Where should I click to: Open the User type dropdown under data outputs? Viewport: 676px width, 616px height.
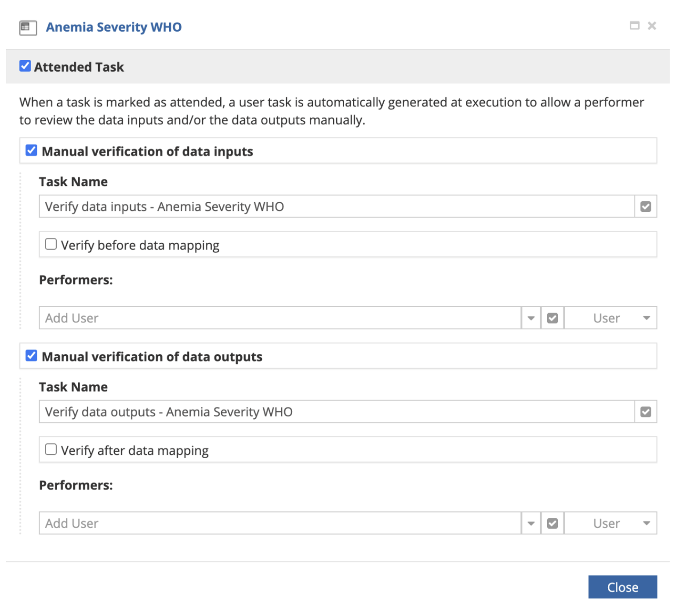pyautogui.click(x=610, y=523)
